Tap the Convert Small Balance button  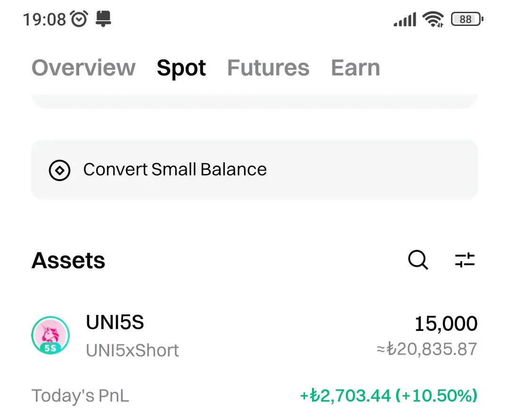(254, 170)
